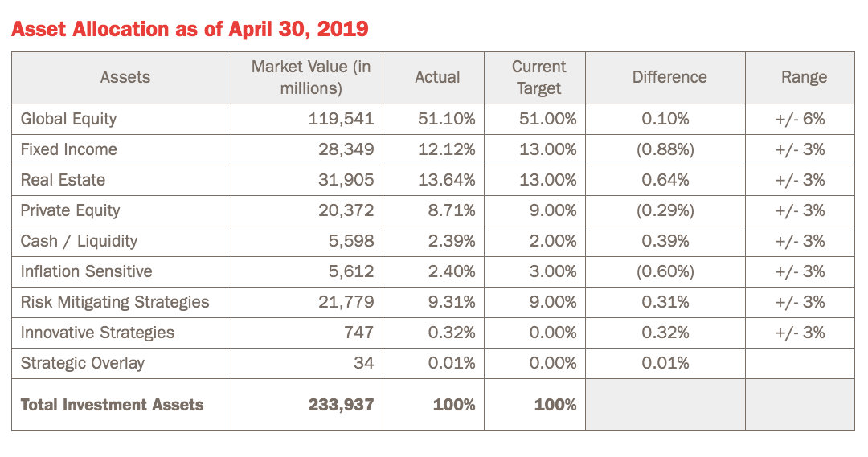
Task: Click the Asset Allocation title heading
Action: click(190, 30)
